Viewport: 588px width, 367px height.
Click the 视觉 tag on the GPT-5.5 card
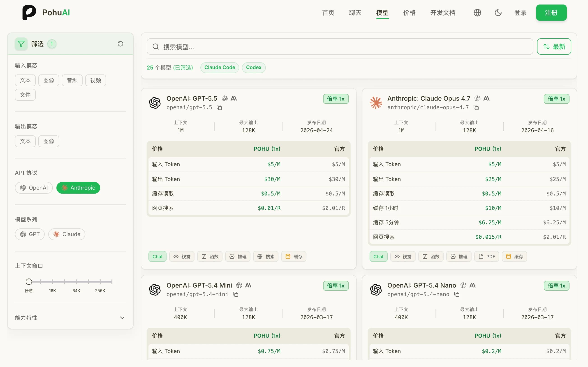[182, 257]
